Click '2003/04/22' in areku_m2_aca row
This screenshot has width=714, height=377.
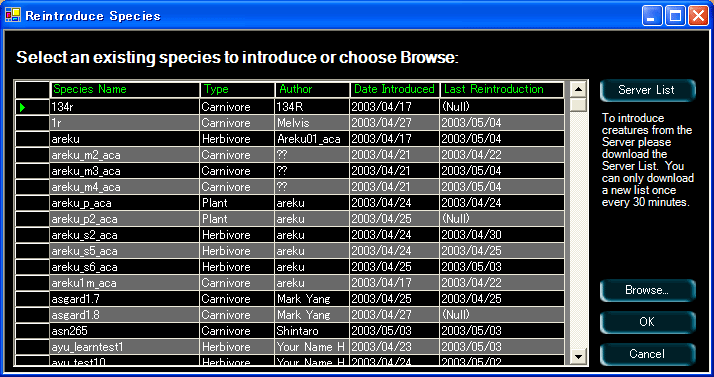click(x=502, y=155)
